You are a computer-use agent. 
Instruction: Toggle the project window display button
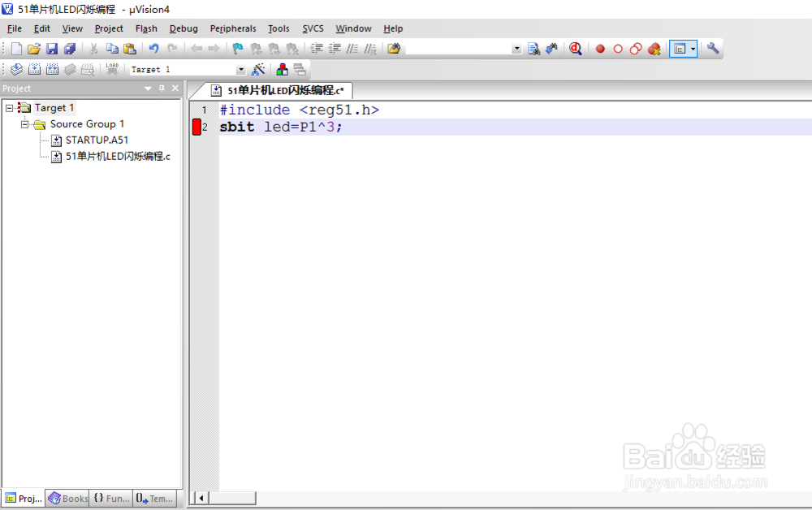click(680, 49)
